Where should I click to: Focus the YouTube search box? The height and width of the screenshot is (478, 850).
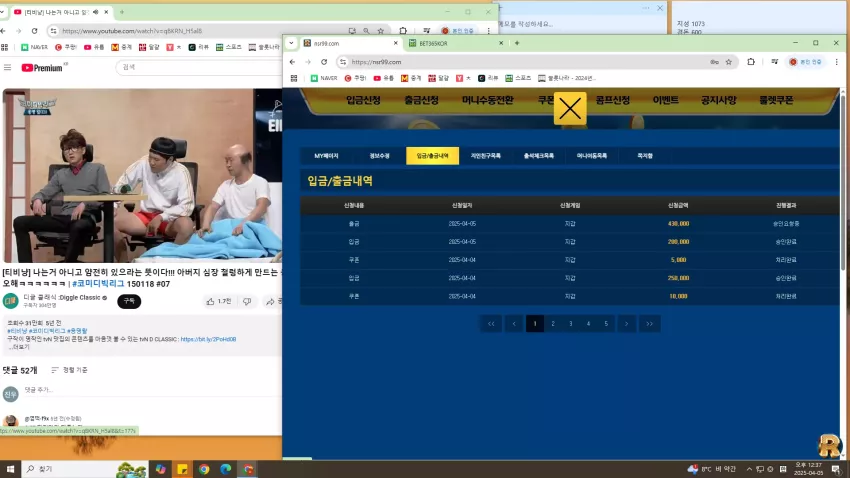pyautogui.click(x=198, y=67)
